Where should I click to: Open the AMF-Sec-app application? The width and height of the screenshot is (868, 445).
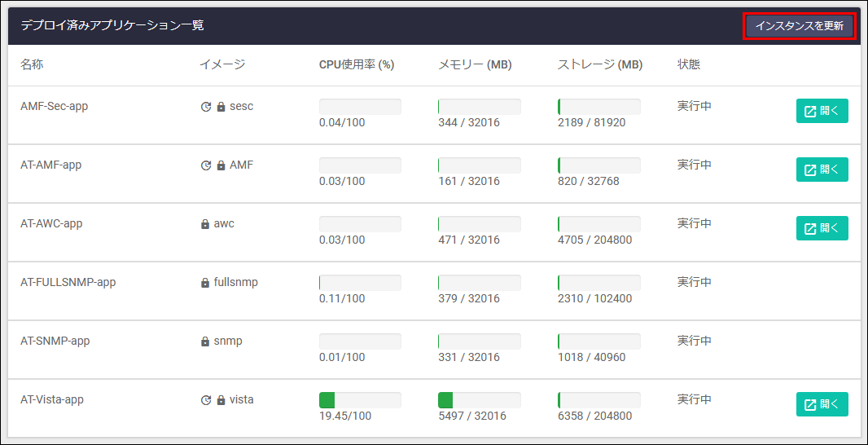point(822,111)
